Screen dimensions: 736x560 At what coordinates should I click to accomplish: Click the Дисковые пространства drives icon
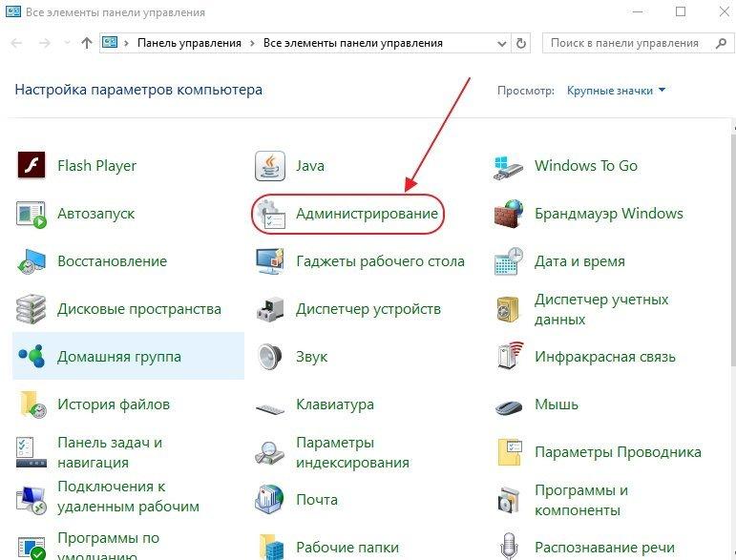(x=31, y=309)
